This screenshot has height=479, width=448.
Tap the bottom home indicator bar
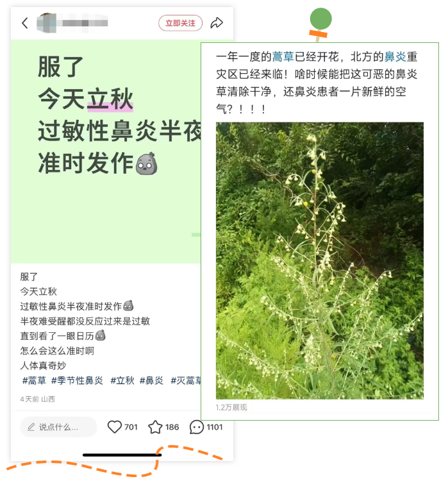122,455
